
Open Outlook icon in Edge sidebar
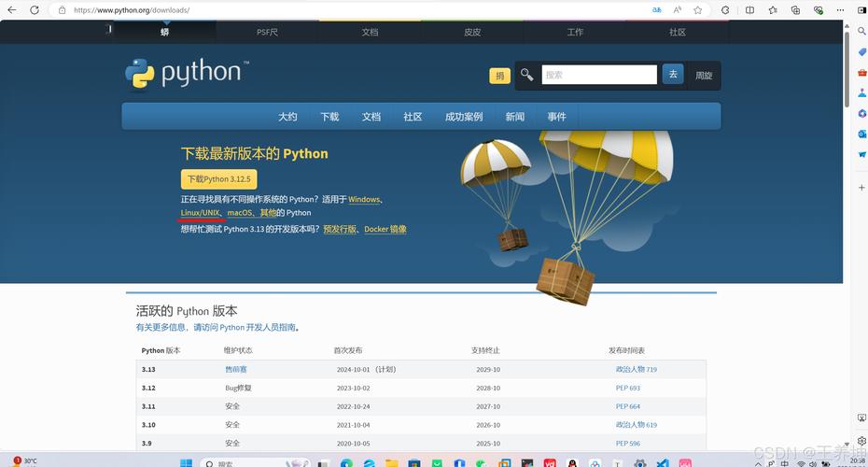coord(861,134)
